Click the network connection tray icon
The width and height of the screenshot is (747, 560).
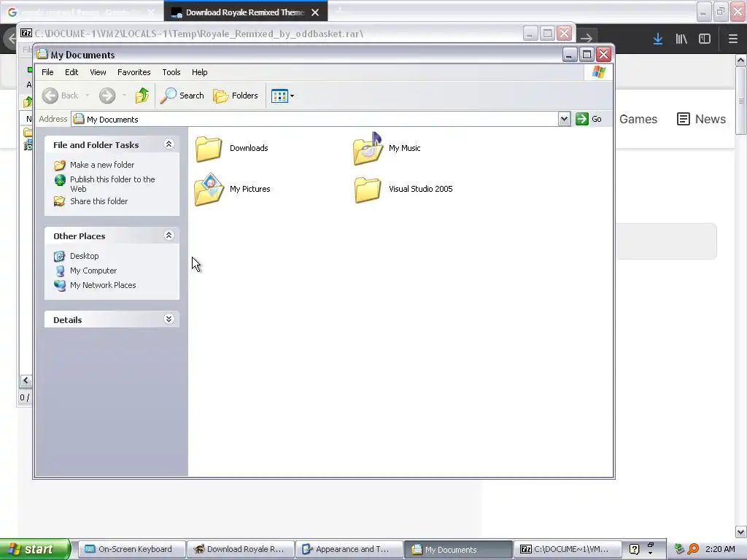pyautogui.click(x=679, y=550)
